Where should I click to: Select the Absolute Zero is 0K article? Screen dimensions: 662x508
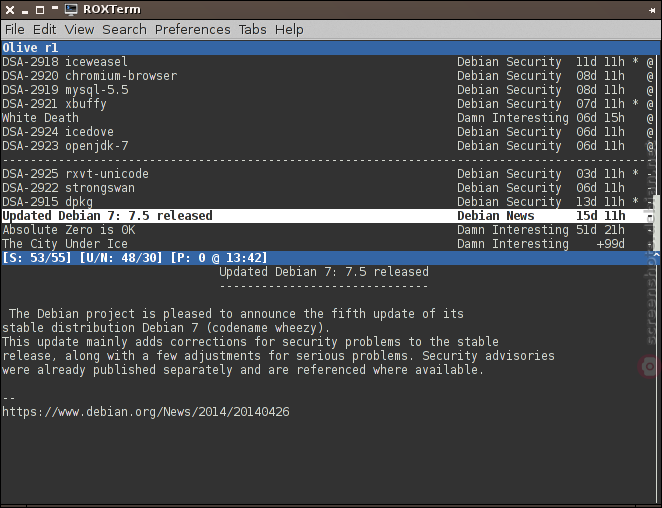(328, 229)
